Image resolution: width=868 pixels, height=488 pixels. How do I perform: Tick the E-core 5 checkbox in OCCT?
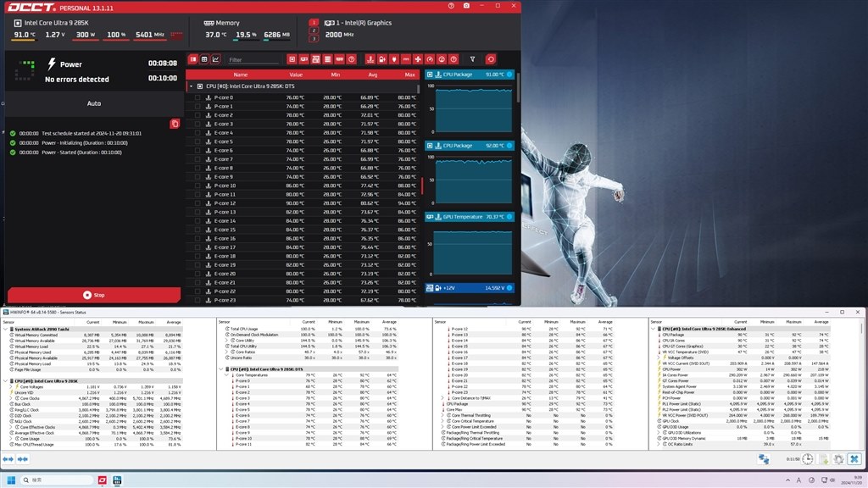pyautogui.click(x=198, y=141)
